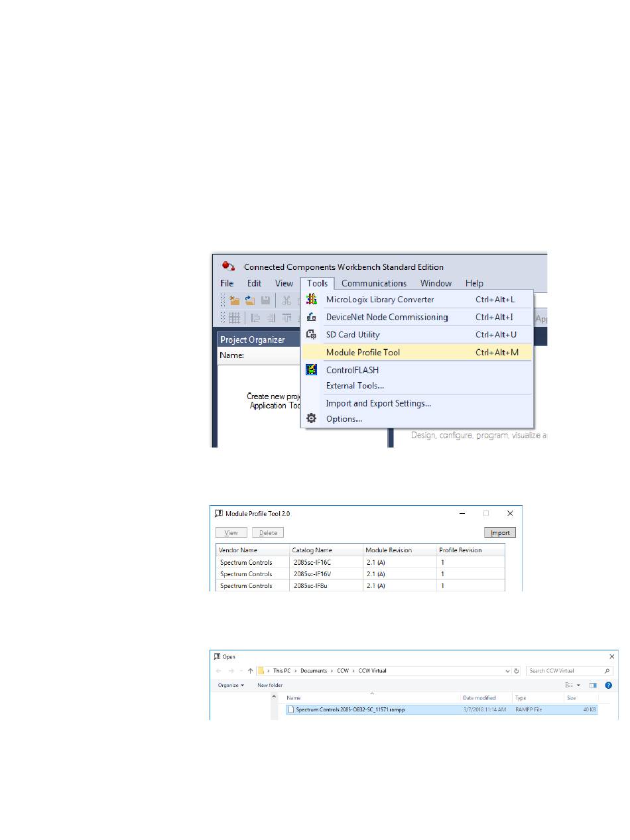Choose Import and Export Settings
The height and width of the screenshot is (840, 630).
(378, 403)
